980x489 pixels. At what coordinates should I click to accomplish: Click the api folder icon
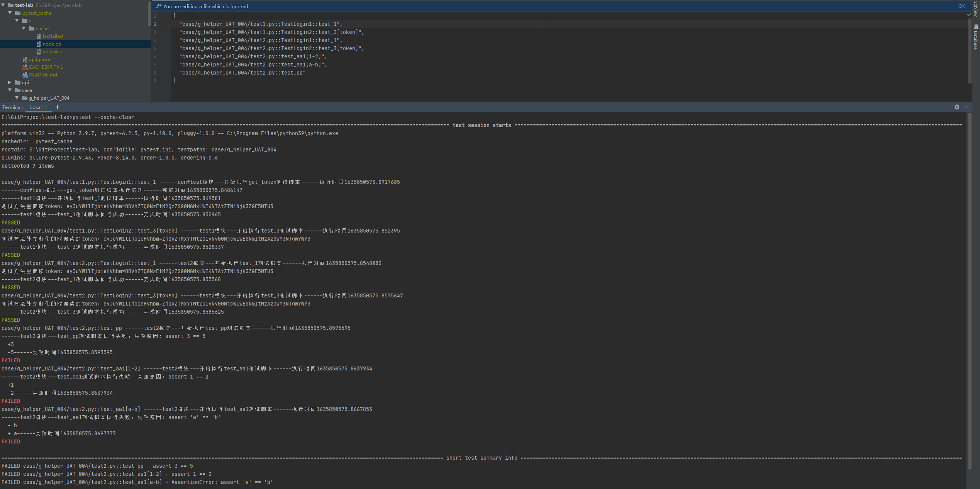(18, 82)
